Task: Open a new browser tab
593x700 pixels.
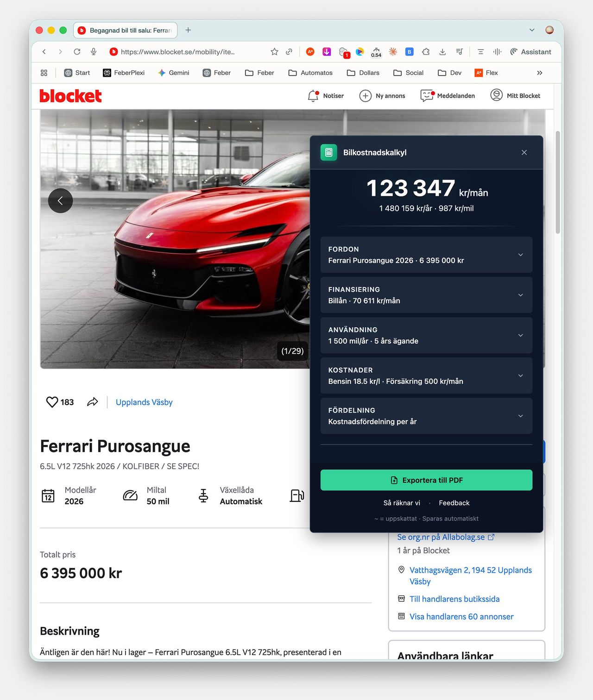Action: [188, 30]
